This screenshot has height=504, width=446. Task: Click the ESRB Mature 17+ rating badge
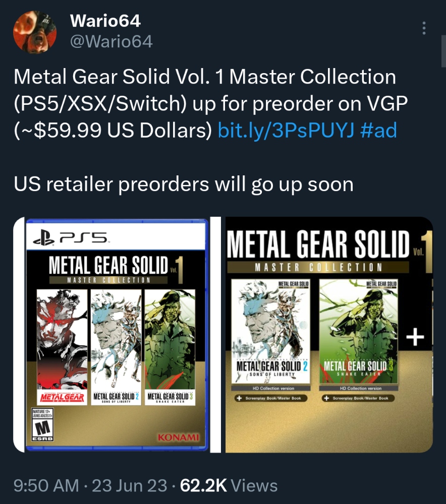[42, 425]
